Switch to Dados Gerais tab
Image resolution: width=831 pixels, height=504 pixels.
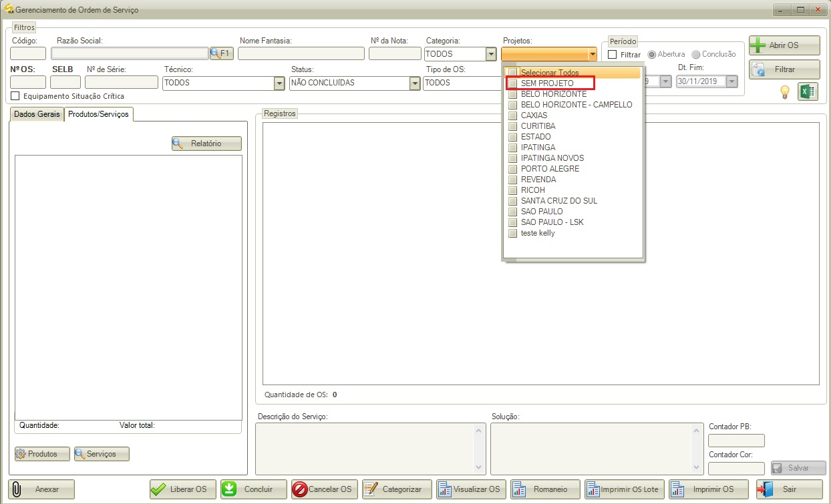point(37,114)
